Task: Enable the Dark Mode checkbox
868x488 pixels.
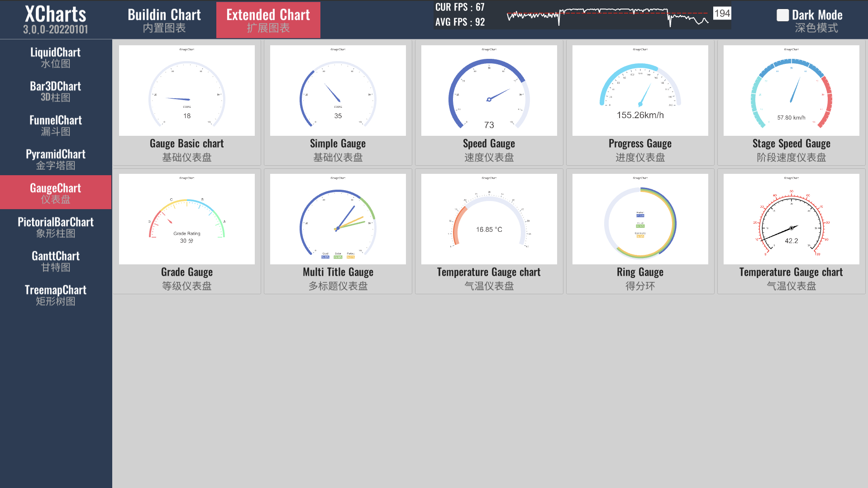Action: 782,15
